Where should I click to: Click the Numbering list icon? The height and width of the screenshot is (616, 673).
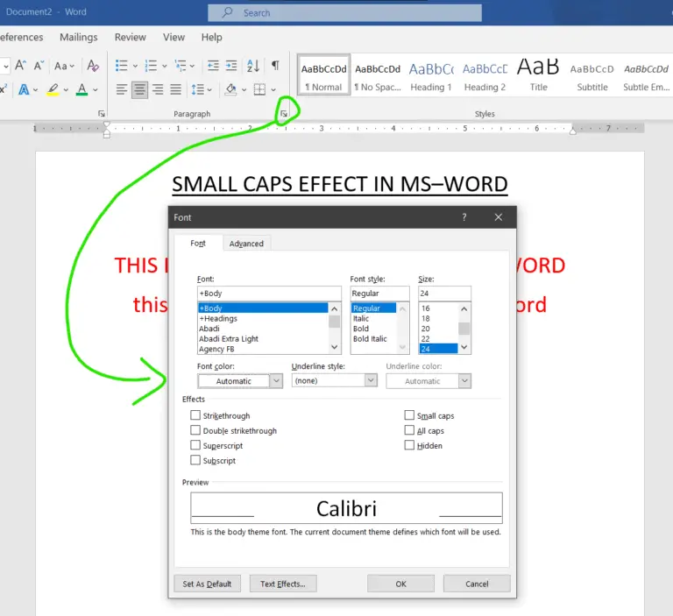pos(151,66)
